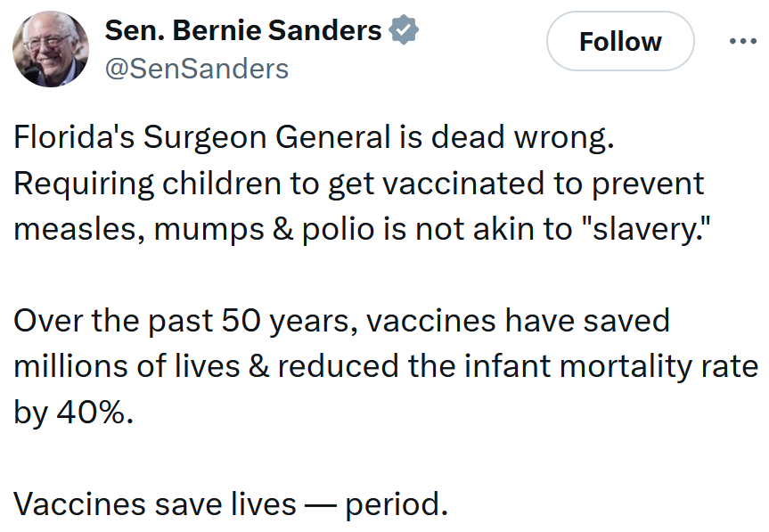Screen dimensions: 769x532
Task: Click the circular avatar of the senator
Action: coord(51,48)
